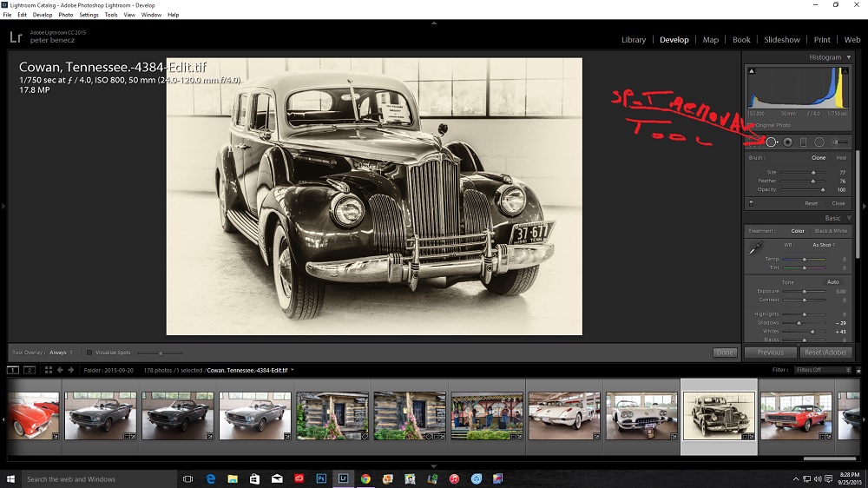Select the Radial Filter tool
This screenshot has height=488, width=868.
click(x=819, y=142)
